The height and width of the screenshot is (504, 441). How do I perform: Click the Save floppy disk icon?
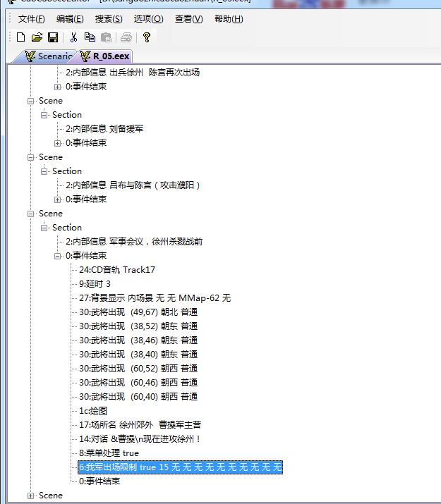pyautogui.click(x=53, y=37)
